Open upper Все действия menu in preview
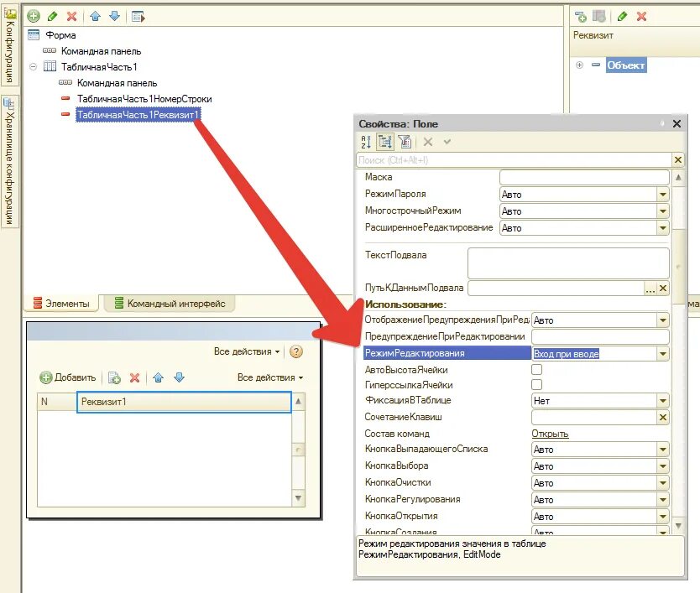The height and width of the screenshot is (593, 700). 247,351
